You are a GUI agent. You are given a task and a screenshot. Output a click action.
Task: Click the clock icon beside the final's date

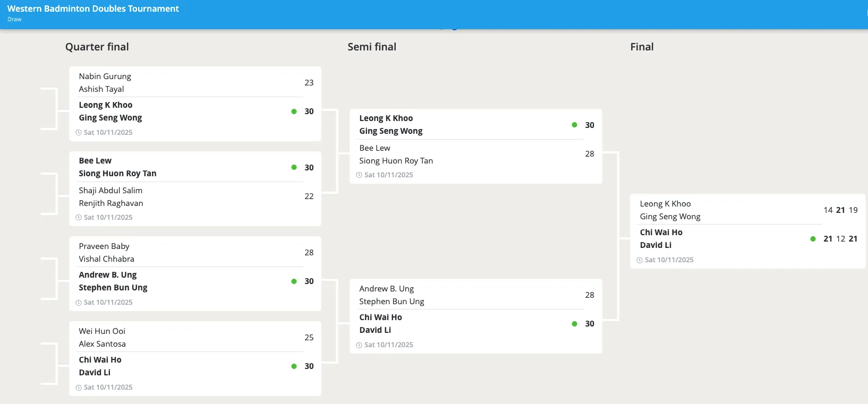(639, 260)
